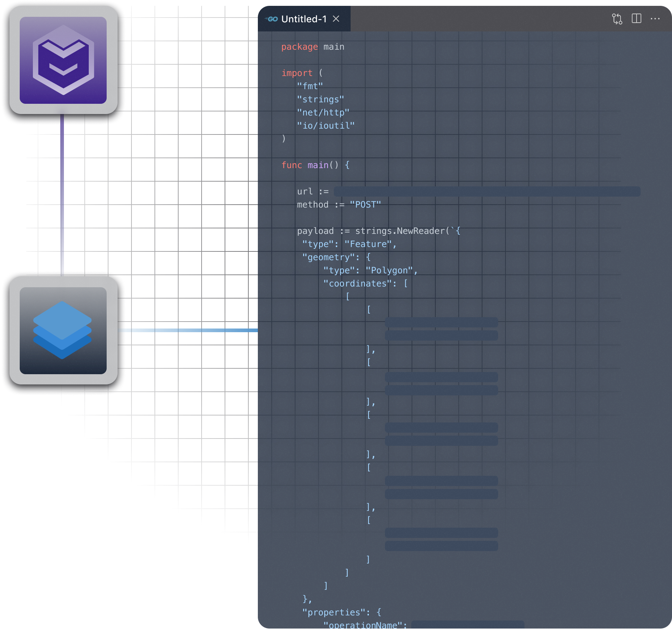
Task: Click the "operationName" key
Action: [365, 625]
